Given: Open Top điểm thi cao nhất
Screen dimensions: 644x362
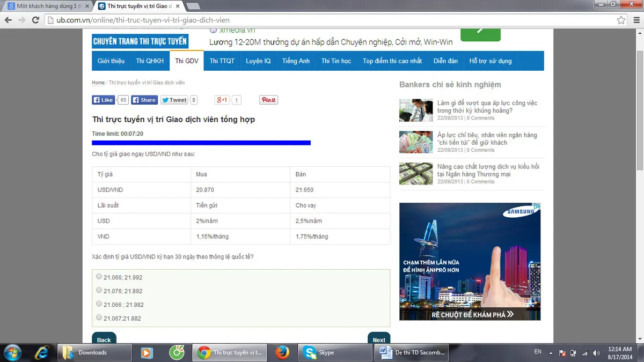Looking at the screenshot, I should [392, 61].
